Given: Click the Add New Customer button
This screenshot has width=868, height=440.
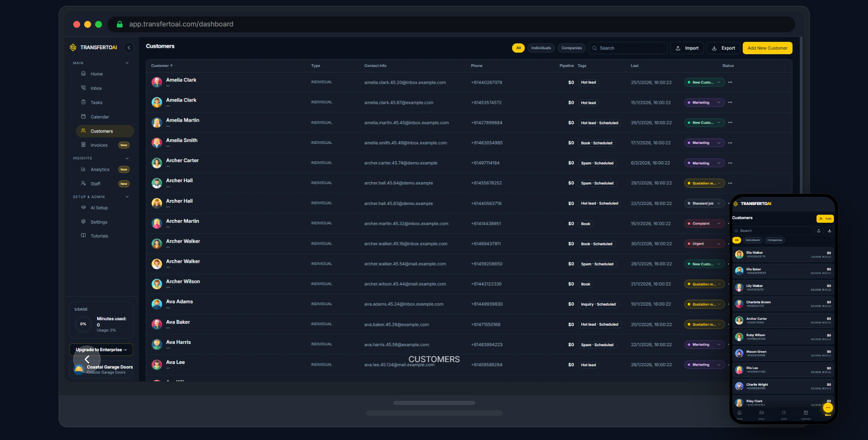Looking at the screenshot, I should point(767,48).
